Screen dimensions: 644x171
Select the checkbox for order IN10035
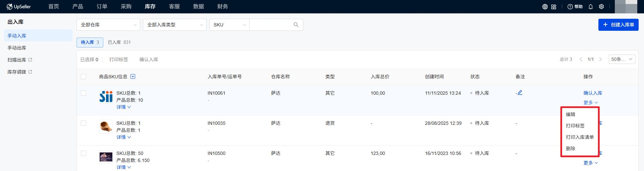point(84,123)
